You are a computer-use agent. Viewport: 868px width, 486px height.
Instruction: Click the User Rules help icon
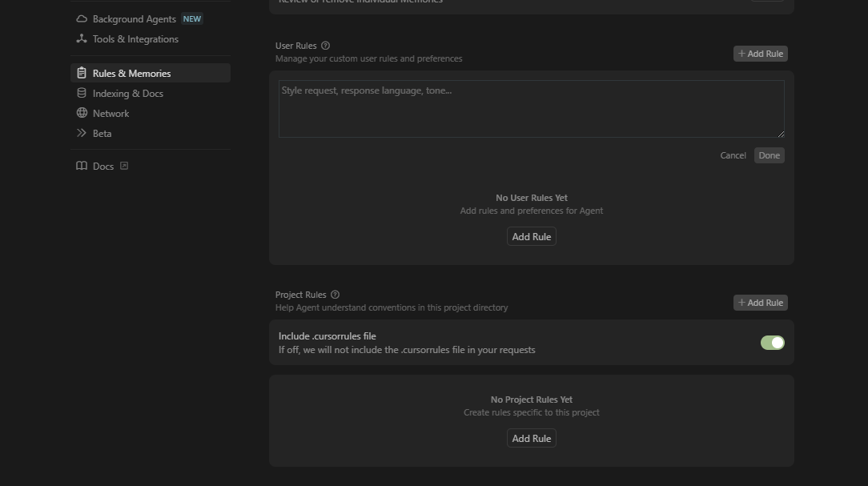(325, 46)
